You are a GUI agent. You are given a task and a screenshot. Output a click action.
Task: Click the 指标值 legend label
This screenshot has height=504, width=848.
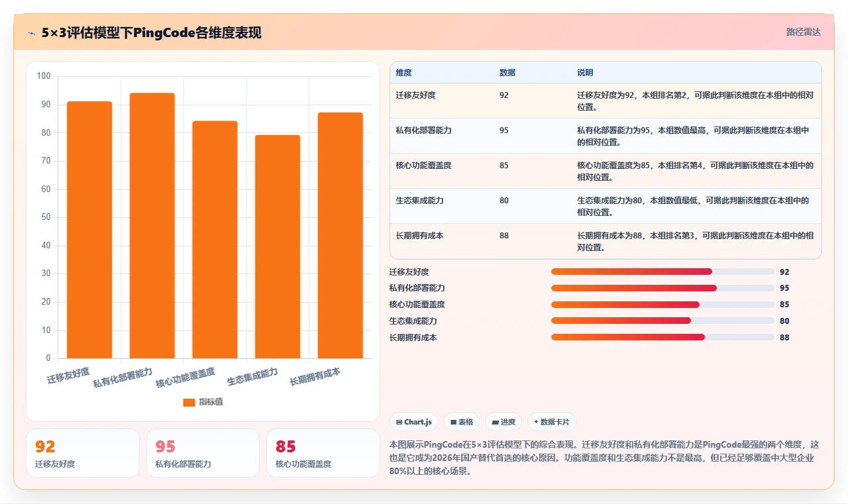[x=211, y=402]
